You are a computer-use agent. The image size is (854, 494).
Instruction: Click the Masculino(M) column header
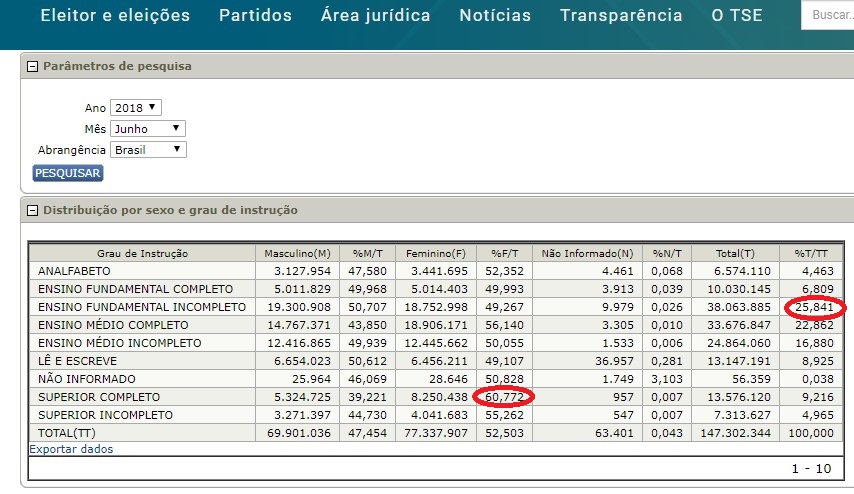(x=298, y=253)
